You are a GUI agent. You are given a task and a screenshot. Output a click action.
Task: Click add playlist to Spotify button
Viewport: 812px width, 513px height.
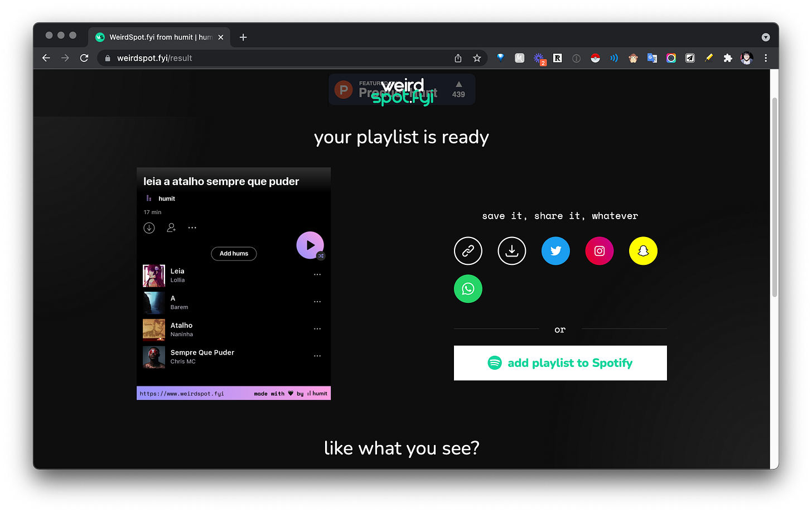(560, 363)
